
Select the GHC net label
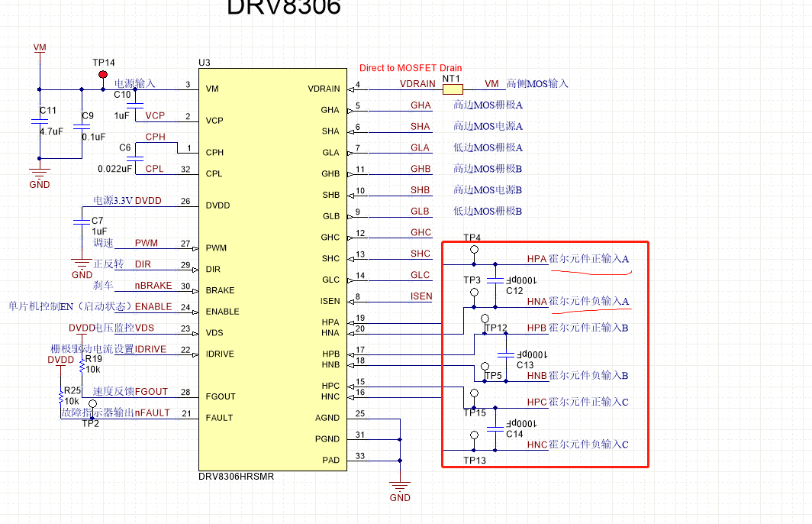coord(421,233)
